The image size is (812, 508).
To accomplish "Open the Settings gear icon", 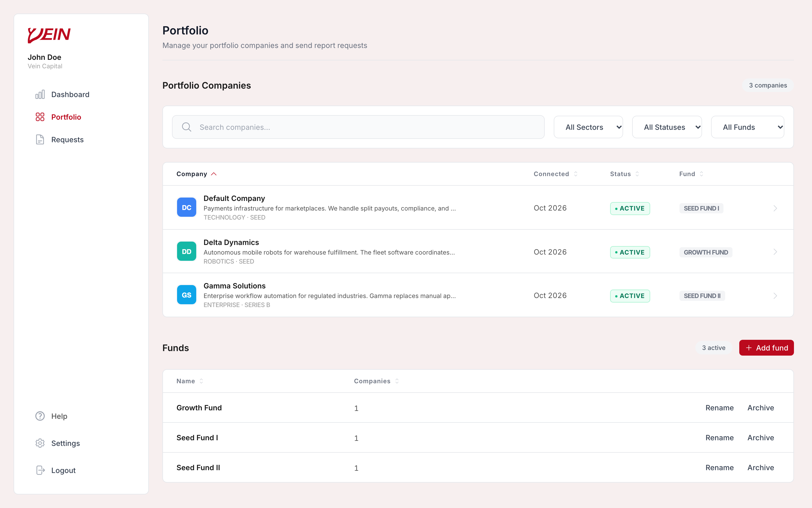I will click(40, 443).
